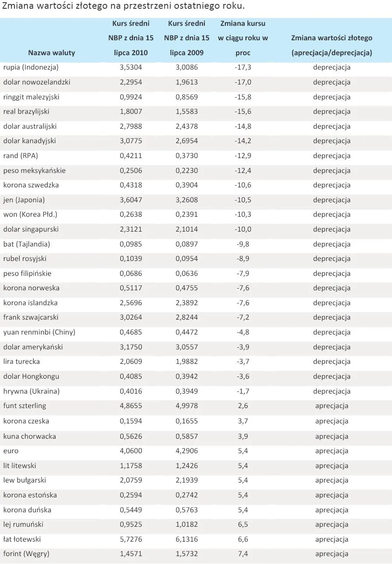Click the 'Zmiana wartości złotego' column header

point(332,45)
